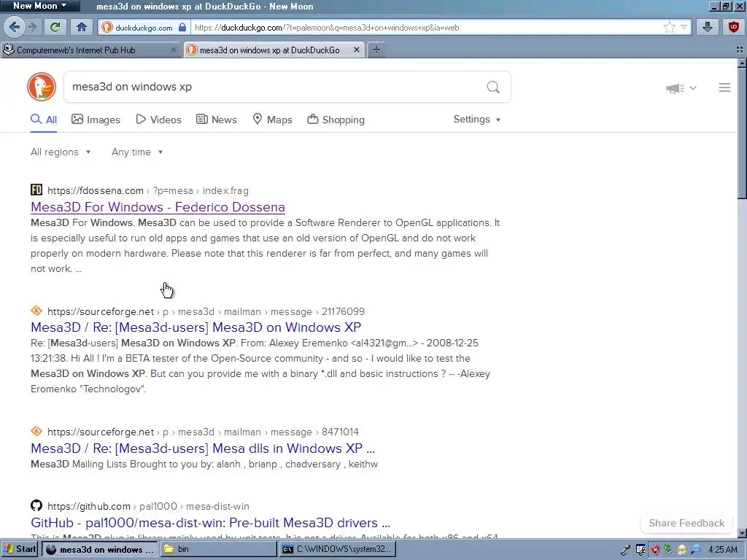Open a new tab with plus button

point(376,50)
